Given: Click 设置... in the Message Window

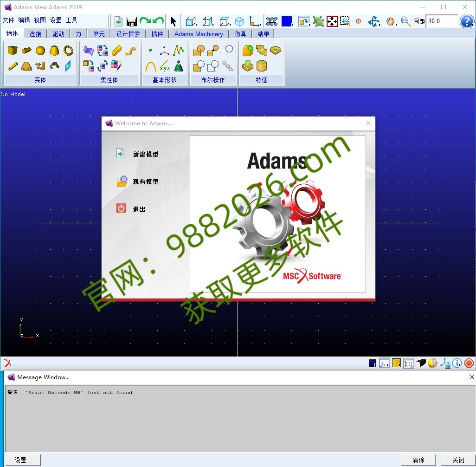Looking at the screenshot, I should point(23,460).
